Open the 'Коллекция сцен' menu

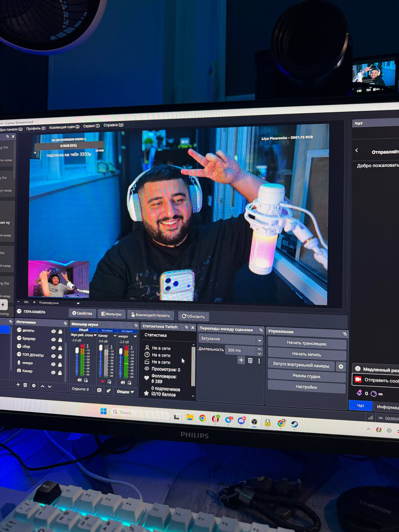pos(64,127)
